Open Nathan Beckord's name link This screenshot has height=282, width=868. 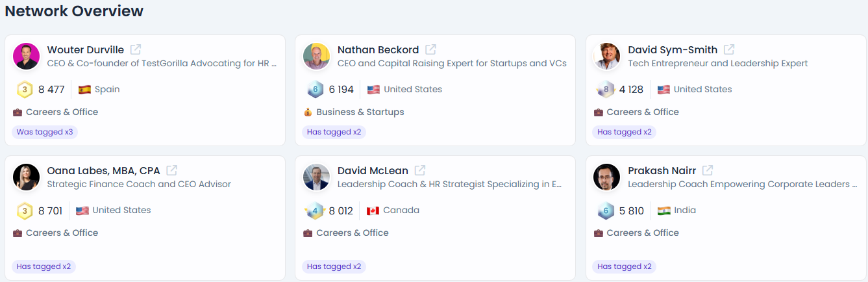tap(378, 49)
